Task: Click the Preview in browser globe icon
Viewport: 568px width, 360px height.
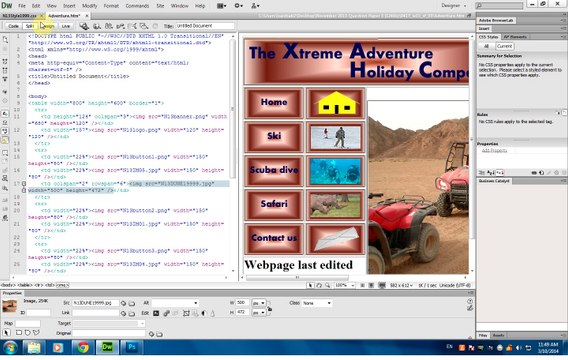Action: [x=97, y=26]
